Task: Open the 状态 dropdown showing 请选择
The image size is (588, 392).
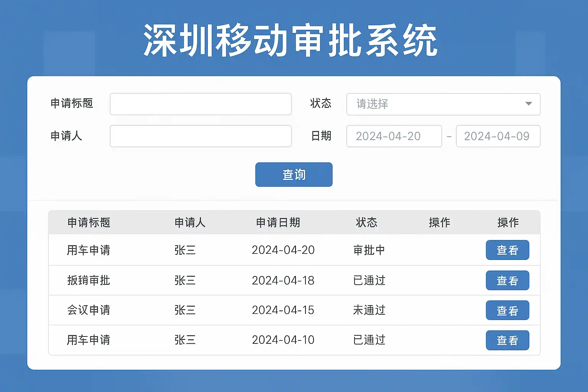Action: tap(443, 104)
